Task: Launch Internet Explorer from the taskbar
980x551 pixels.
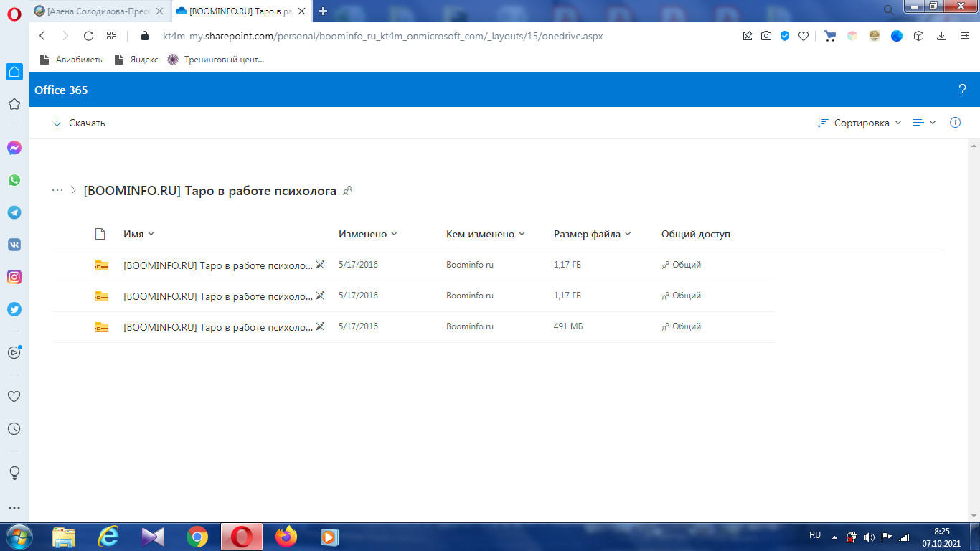Action: coord(108,537)
